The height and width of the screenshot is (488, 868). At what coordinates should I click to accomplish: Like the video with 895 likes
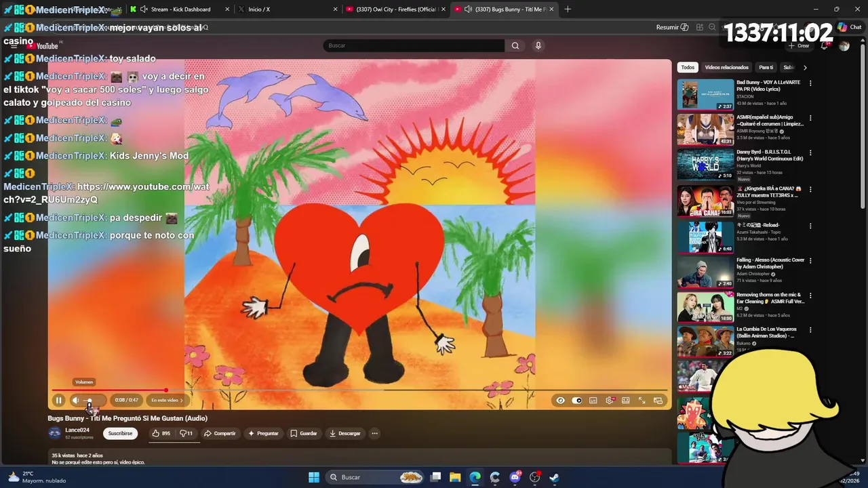(161, 433)
